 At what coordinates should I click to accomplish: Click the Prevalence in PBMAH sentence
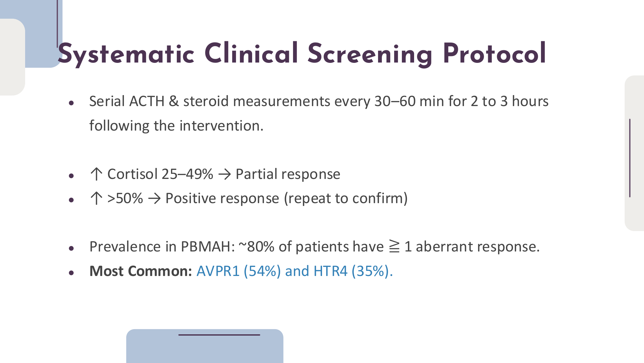[314, 247]
